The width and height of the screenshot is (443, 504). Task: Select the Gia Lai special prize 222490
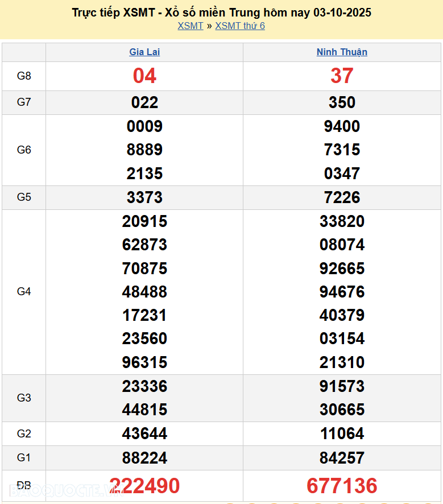[144, 486]
